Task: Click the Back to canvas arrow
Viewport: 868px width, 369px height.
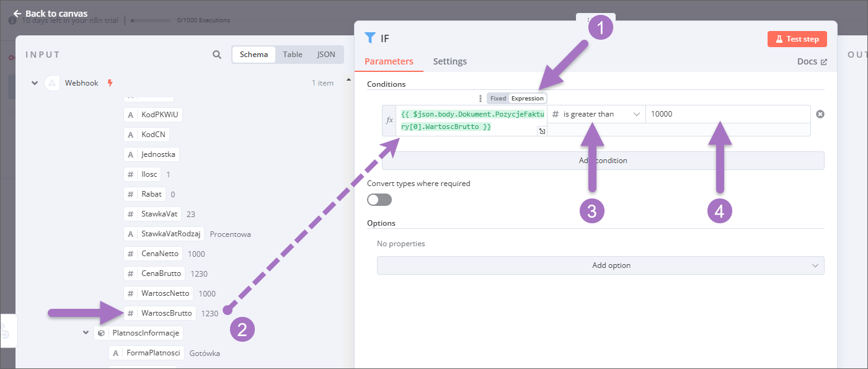Action: (x=17, y=14)
